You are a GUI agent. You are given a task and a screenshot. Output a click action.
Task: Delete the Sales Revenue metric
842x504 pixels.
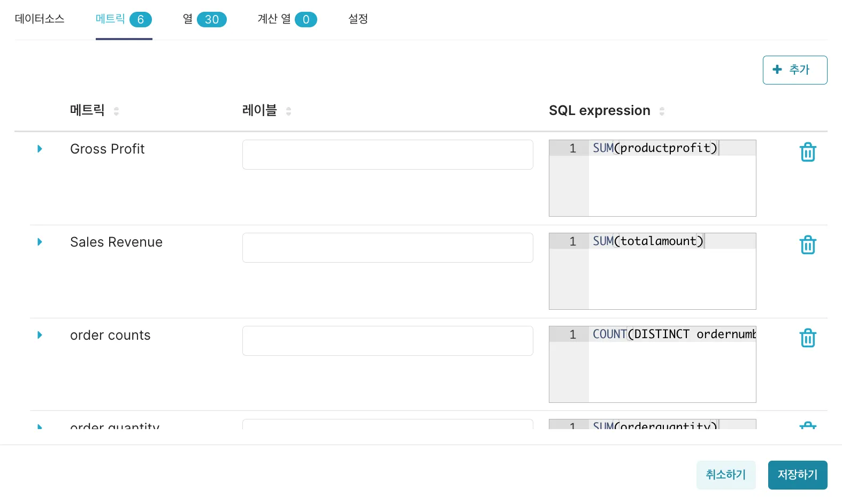pyautogui.click(x=808, y=245)
